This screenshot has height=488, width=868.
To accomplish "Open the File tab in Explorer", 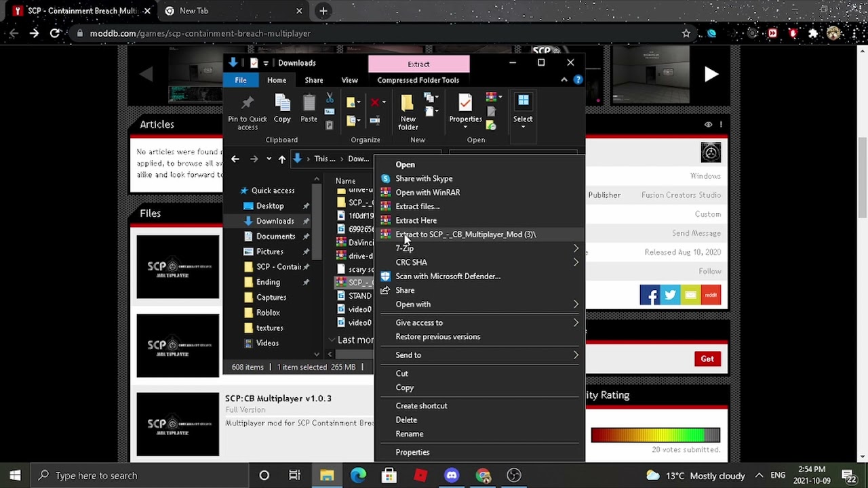I will (241, 80).
